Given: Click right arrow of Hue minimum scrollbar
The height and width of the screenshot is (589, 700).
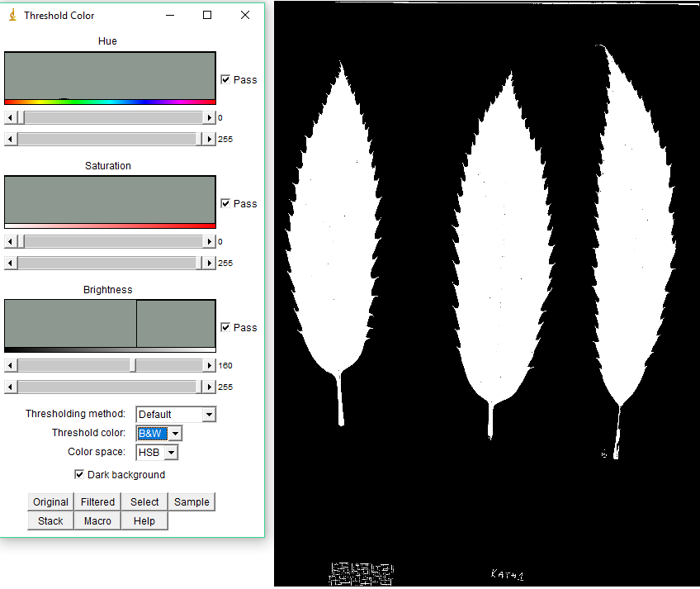Looking at the screenshot, I should (210, 118).
